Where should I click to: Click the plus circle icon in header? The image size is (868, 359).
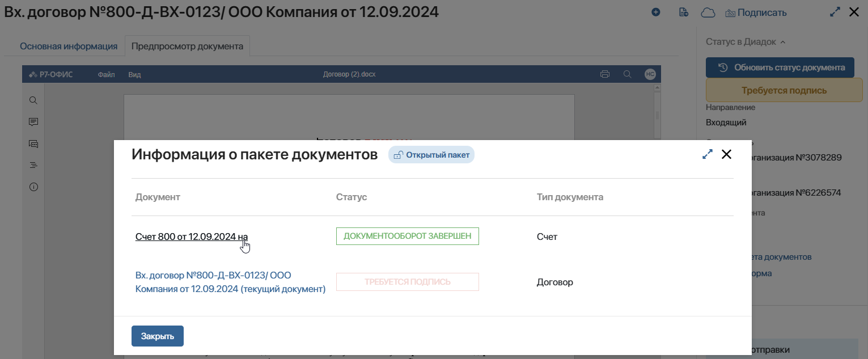655,11
